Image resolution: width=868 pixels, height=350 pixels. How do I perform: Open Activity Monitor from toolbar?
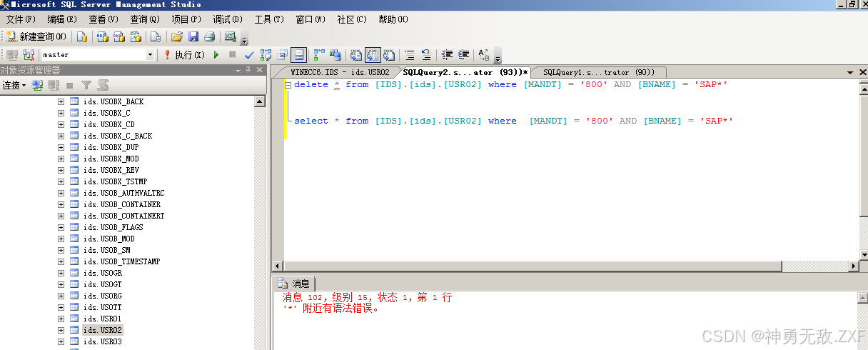(x=231, y=36)
